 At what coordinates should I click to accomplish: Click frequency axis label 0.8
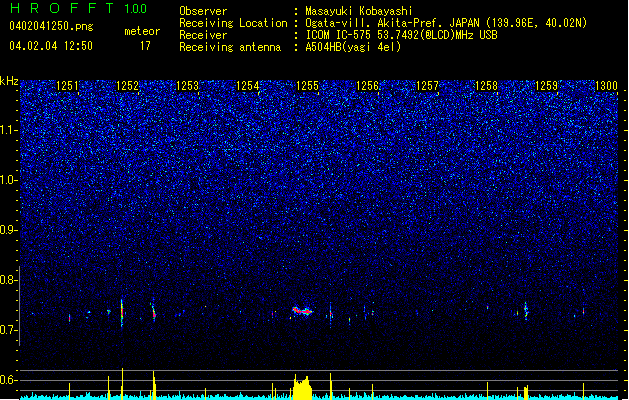click(x=8, y=280)
